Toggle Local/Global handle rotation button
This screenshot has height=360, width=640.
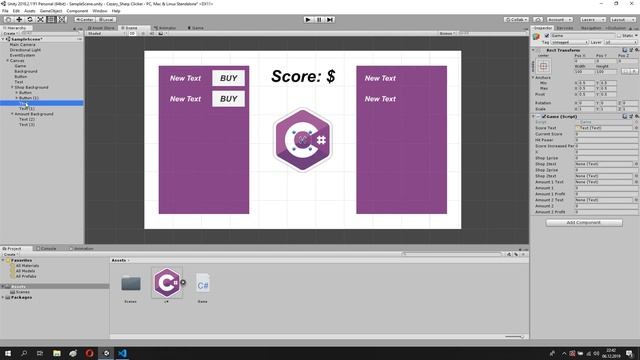pyautogui.click(x=106, y=19)
